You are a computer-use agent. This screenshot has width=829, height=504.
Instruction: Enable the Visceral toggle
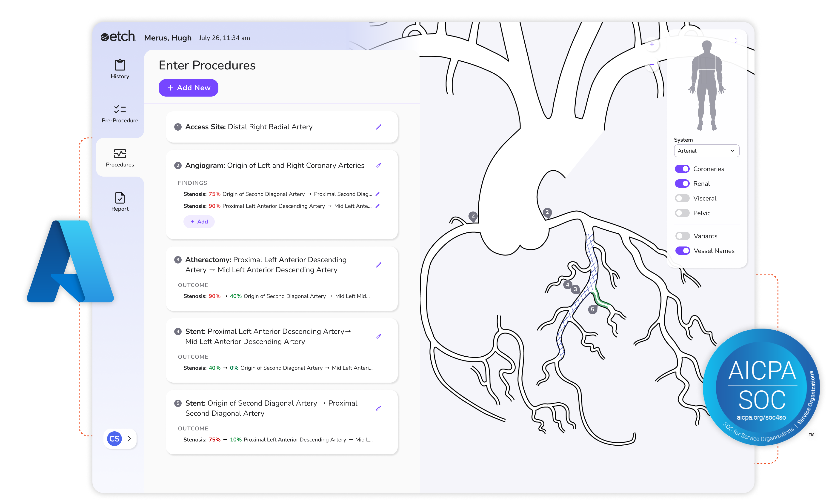click(682, 198)
